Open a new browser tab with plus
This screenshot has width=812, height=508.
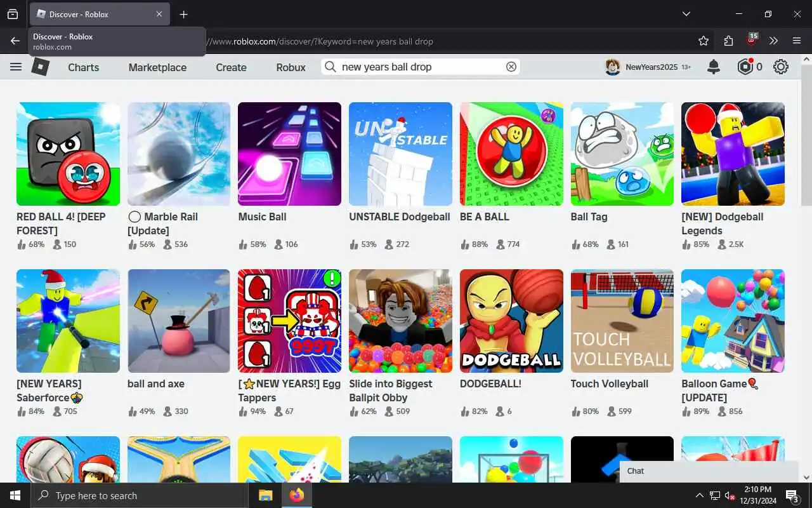[183, 14]
